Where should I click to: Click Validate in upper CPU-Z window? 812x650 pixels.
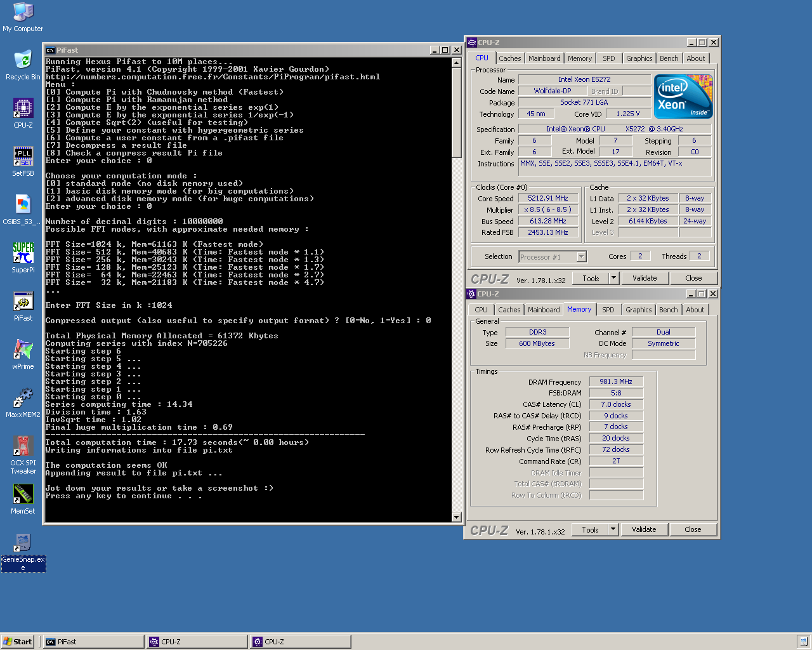pos(645,278)
